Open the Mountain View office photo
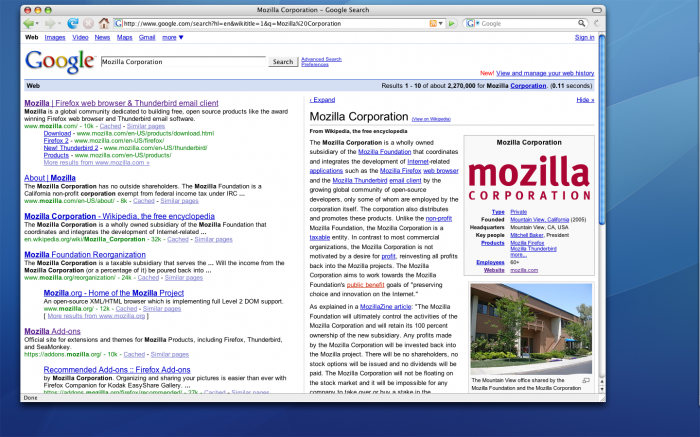Screen dimensions: 700x437 (x=531, y=329)
